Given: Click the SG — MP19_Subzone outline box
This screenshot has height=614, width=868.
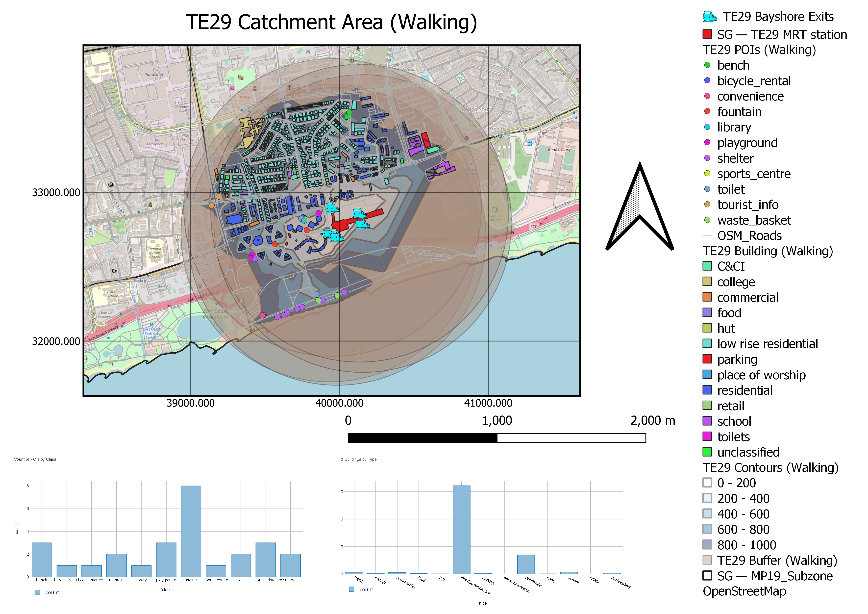Looking at the screenshot, I should [707, 575].
